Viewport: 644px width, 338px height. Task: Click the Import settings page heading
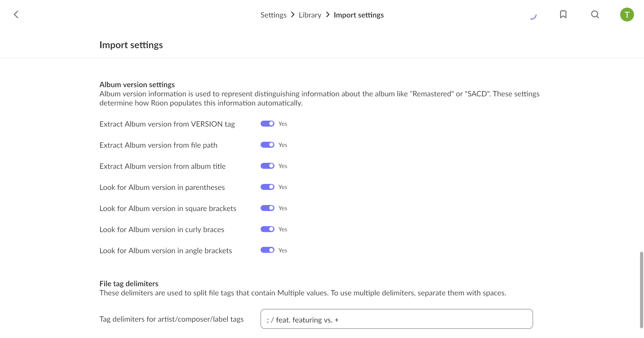[x=131, y=45]
